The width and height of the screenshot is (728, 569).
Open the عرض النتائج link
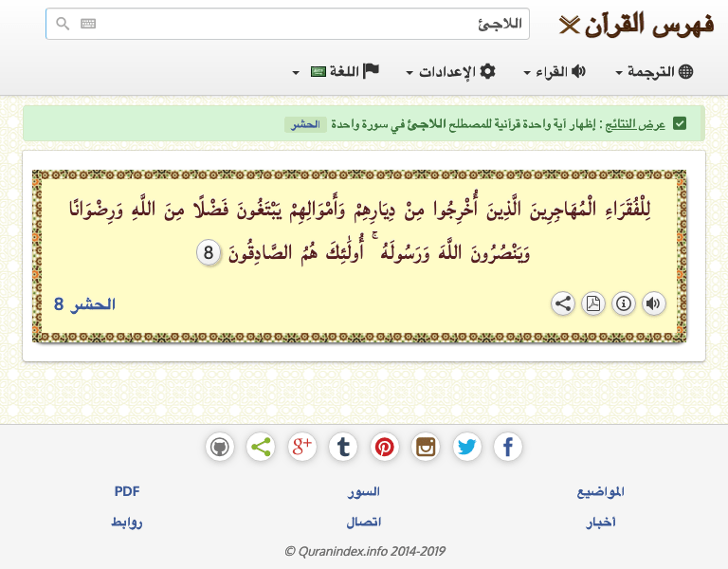click(635, 124)
